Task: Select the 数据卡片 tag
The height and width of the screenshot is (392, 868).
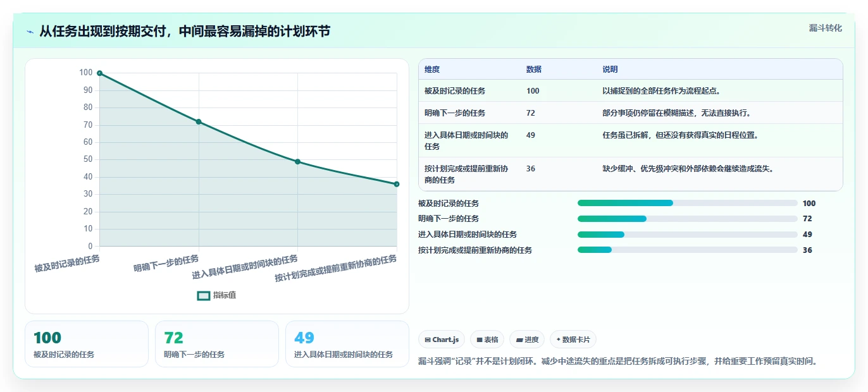Action: (x=573, y=340)
